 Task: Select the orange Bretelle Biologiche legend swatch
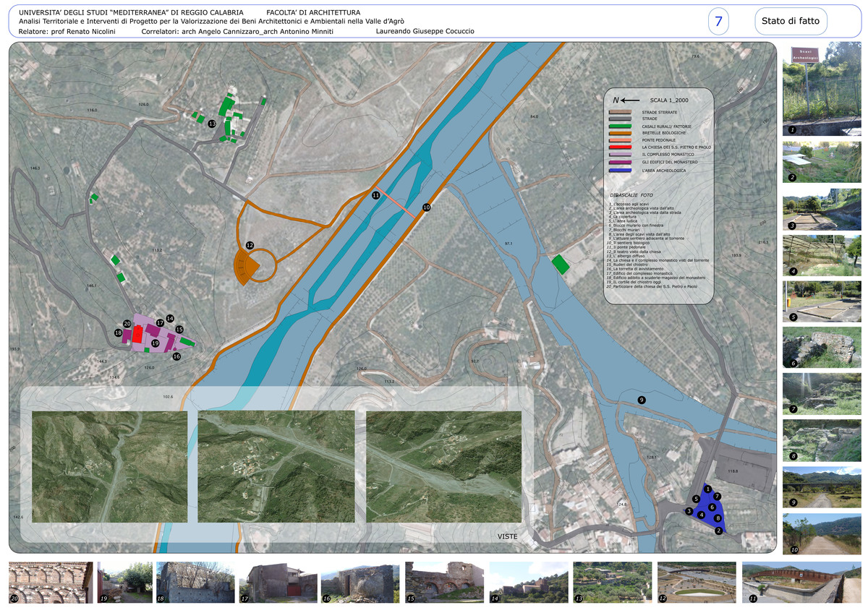(x=620, y=133)
